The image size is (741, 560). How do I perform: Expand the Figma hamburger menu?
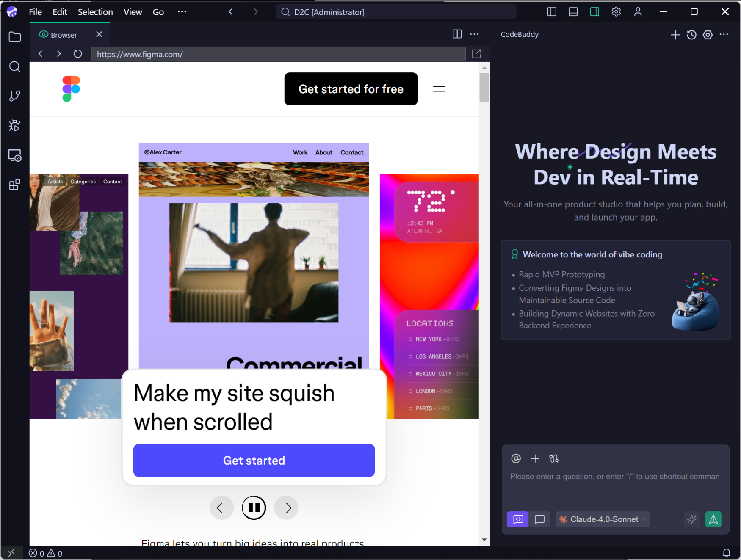(x=439, y=89)
